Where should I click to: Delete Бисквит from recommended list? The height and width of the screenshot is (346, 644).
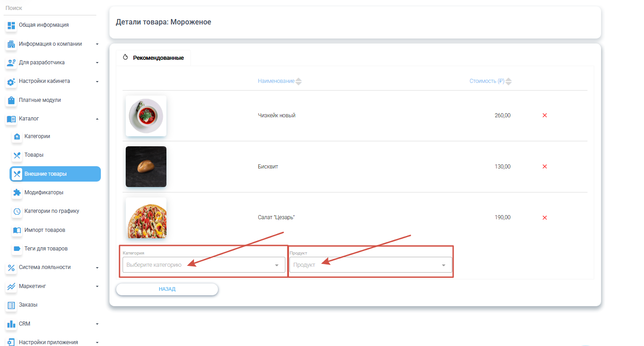[545, 167]
